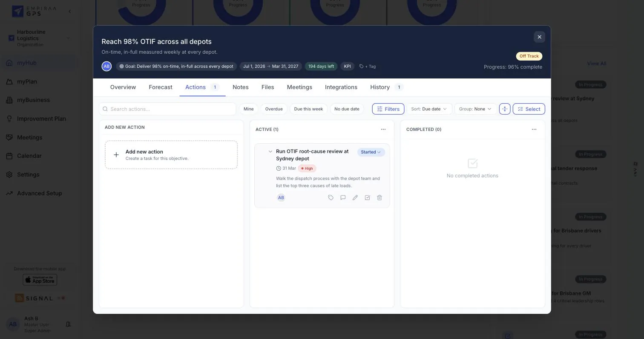Viewport: 644px width, 339px height.
Task: Click the Off Track status badge
Action: point(529,56)
